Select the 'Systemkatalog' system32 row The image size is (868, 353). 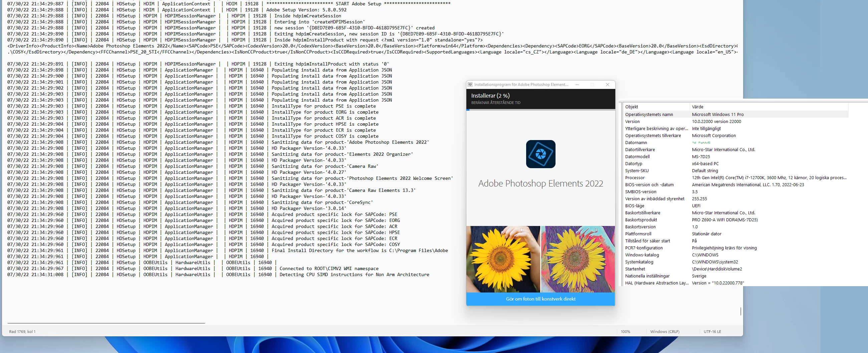click(735, 262)
